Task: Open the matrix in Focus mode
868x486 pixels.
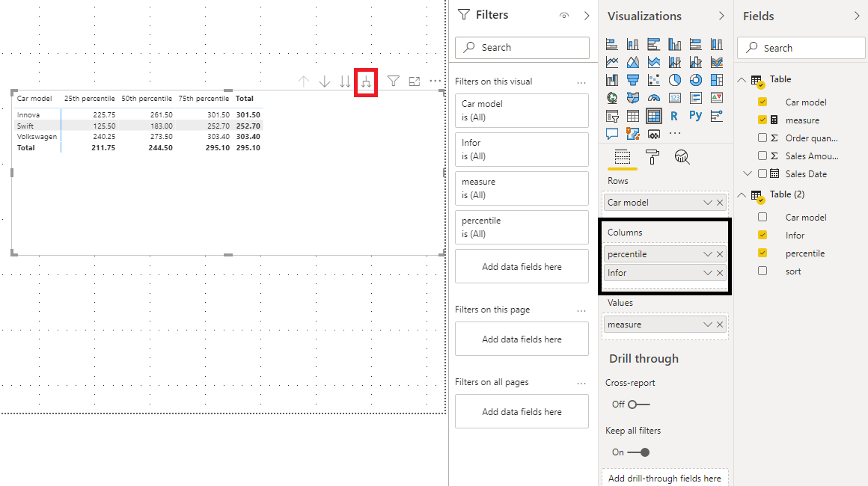Action: click(414, 81)
